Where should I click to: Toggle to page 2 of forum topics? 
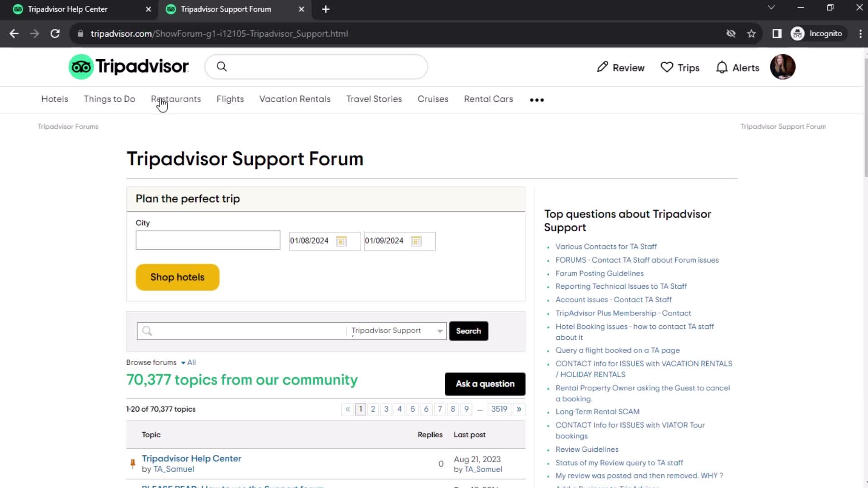[x=373, y=409]
